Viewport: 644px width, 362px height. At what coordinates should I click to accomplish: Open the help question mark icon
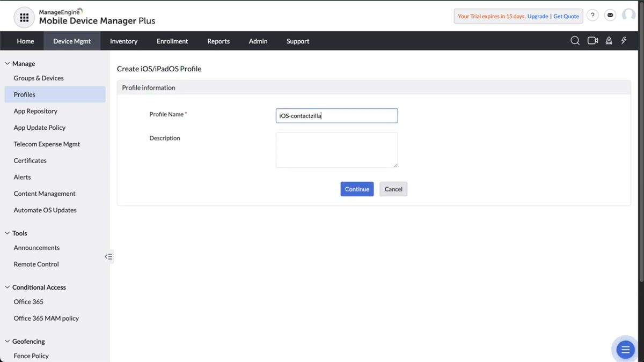(592, 15)
